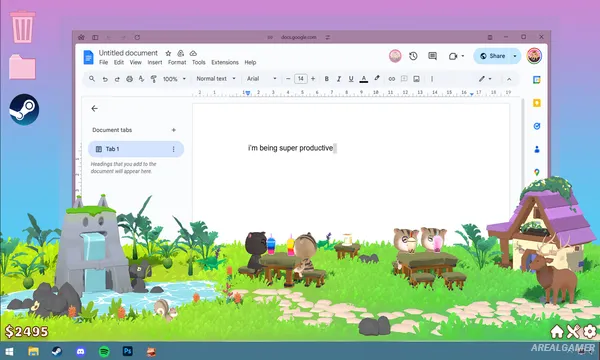Click the move document icon beside the star
The image size is (600, 360).
pos(181,53)
